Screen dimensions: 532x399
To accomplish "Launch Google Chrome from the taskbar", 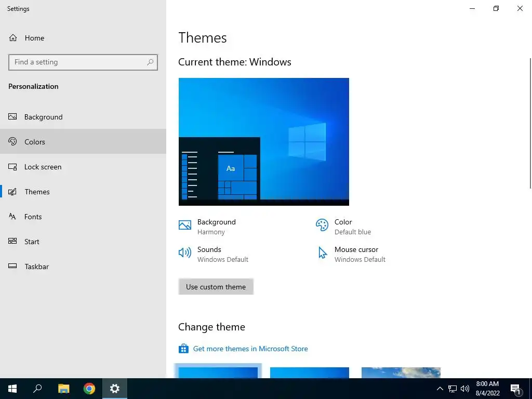I will pos(89,389).
